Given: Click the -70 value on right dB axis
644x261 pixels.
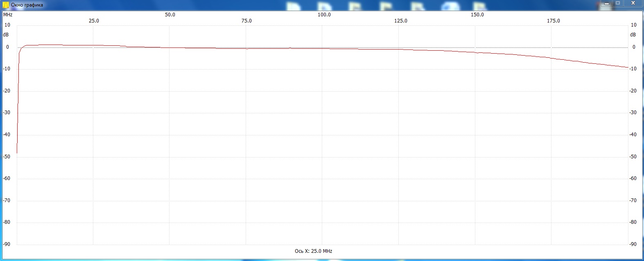Looking at the screenshot, I should [x=633, y=200].
